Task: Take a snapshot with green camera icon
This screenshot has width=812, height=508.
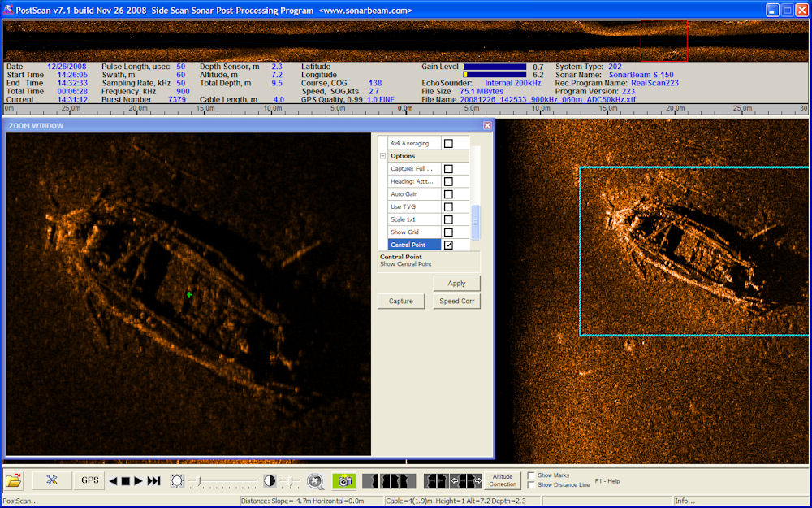Action: (x=344, y=481)
